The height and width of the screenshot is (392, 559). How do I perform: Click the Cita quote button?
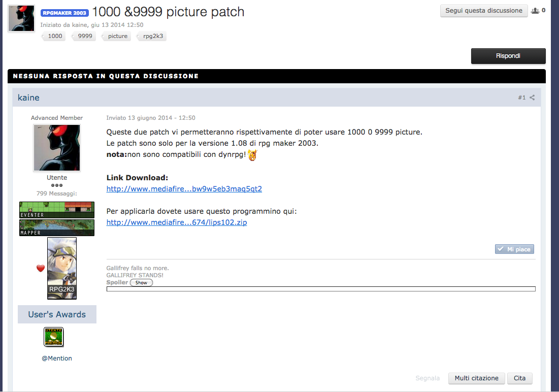(519, 378)
